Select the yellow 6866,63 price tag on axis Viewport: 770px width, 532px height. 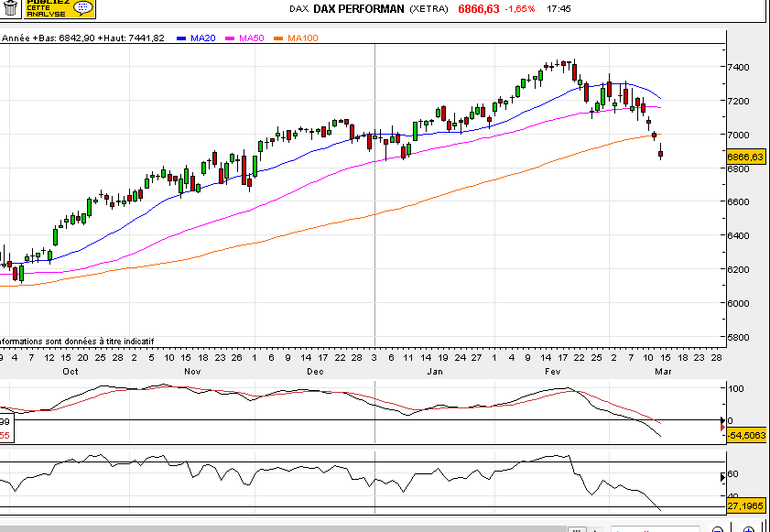[x=745, y=157]
